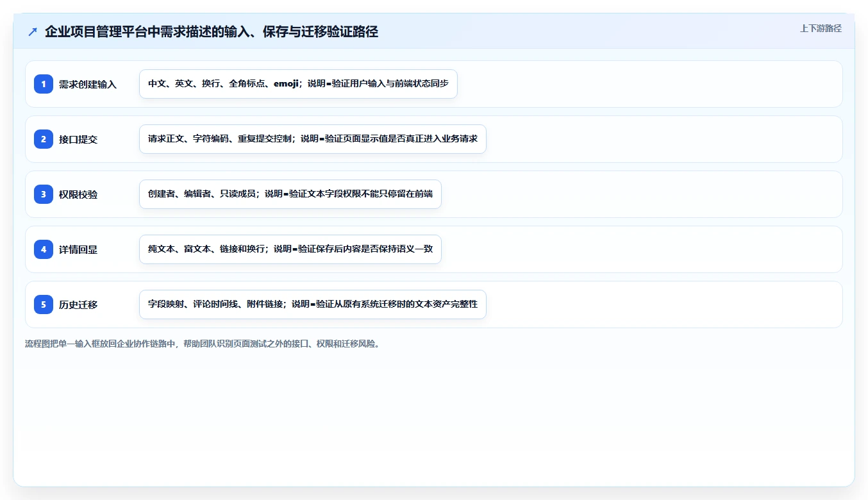Viewport: 868px width, 500px height.
Task: Click the step number 2 badge
Action: coord(44,139)
